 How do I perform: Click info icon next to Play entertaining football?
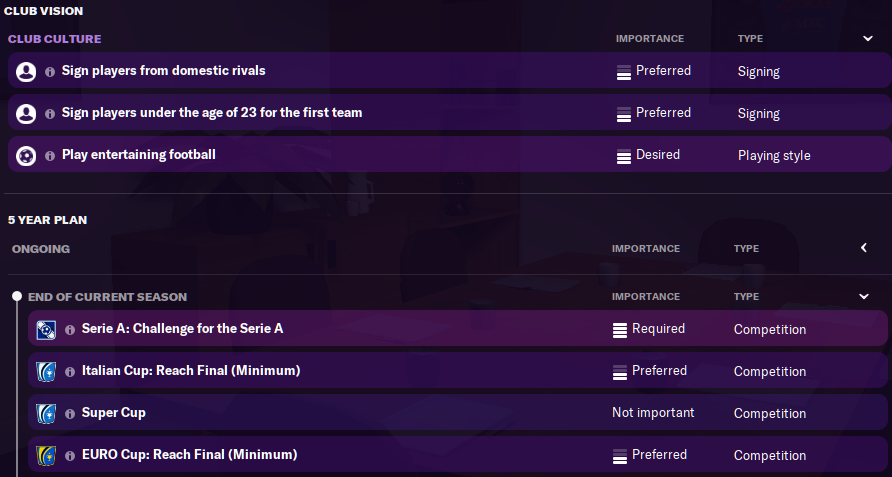[x=50, y=156]
